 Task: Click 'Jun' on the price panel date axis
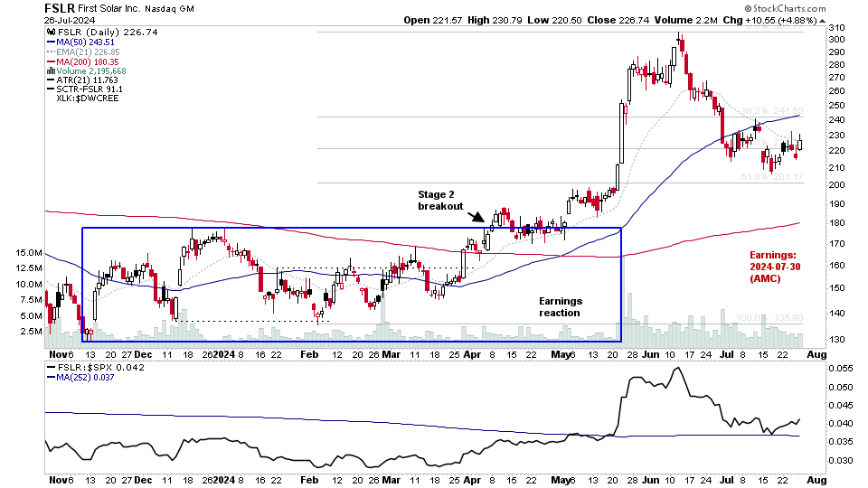coord(651,354)
